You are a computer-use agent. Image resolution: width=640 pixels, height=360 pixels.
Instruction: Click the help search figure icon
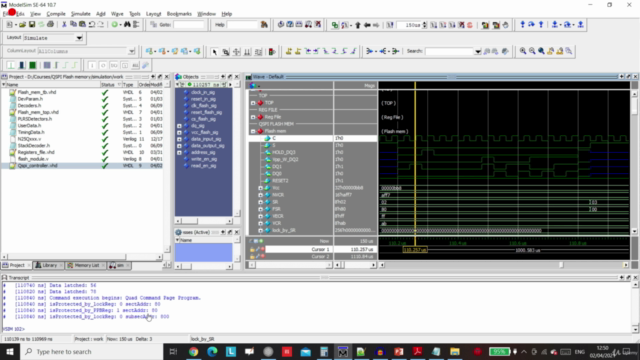[264, 25]
